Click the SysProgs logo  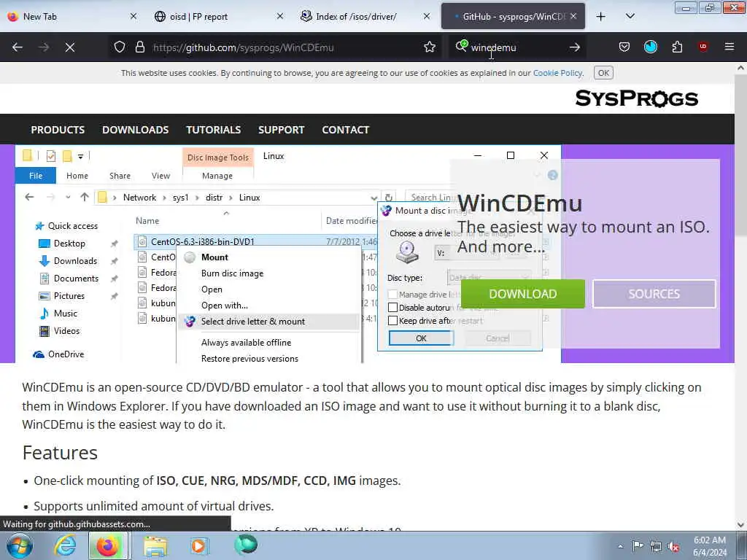click(636, 98)
